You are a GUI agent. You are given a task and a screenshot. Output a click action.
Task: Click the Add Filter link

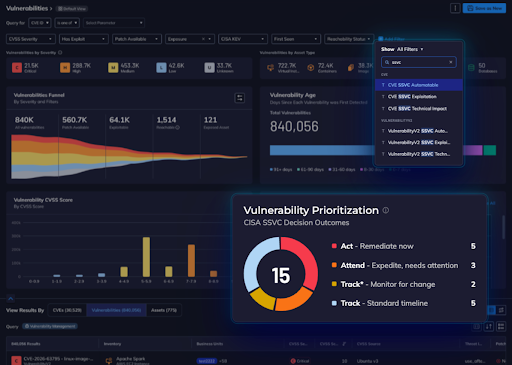coord(391,39)
